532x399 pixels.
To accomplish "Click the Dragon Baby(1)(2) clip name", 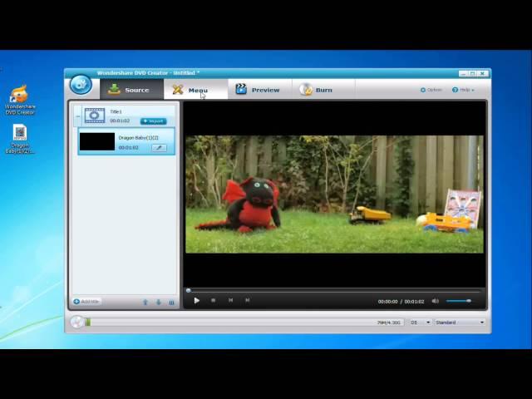I will pos(139,138).
